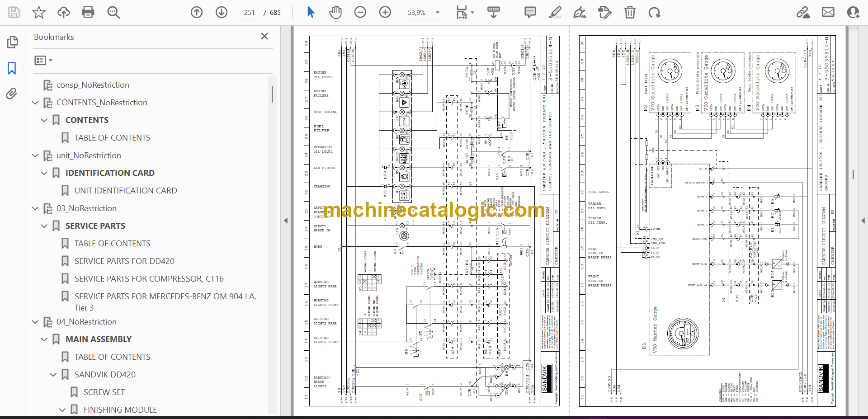Open find text magnifier tool
The width and height of the screenshot is (868, 419).
[x=113, y=12]
